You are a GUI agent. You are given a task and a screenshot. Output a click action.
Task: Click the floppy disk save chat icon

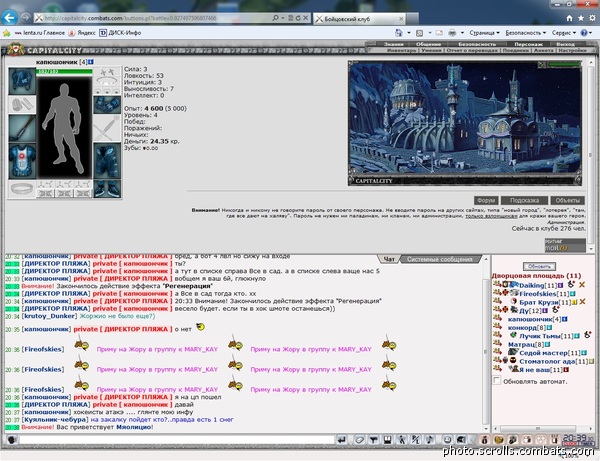[387, 440]
